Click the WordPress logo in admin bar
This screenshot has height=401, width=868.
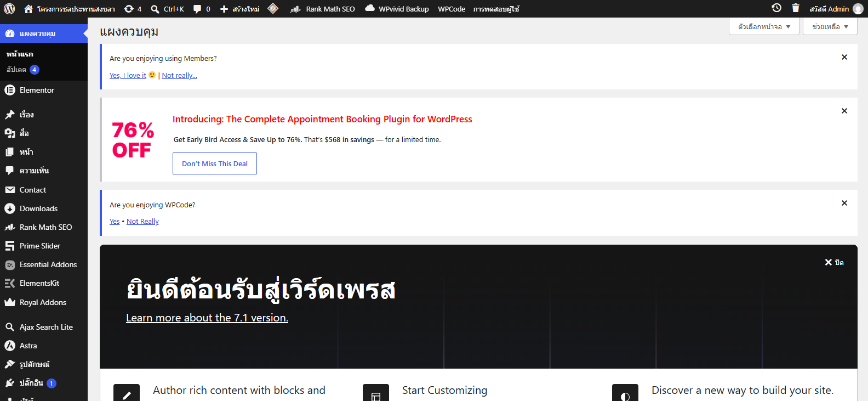[x=9, y=9]
